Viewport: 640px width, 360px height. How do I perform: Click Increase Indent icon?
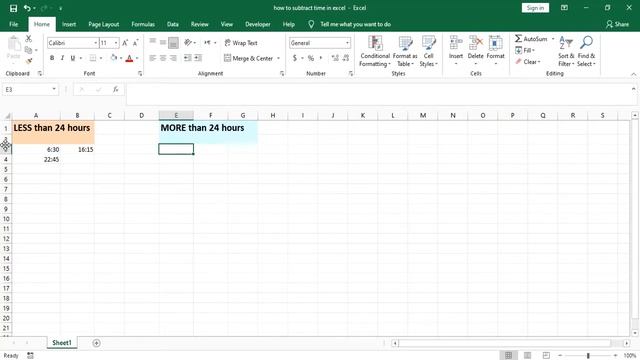pos(198,58)
